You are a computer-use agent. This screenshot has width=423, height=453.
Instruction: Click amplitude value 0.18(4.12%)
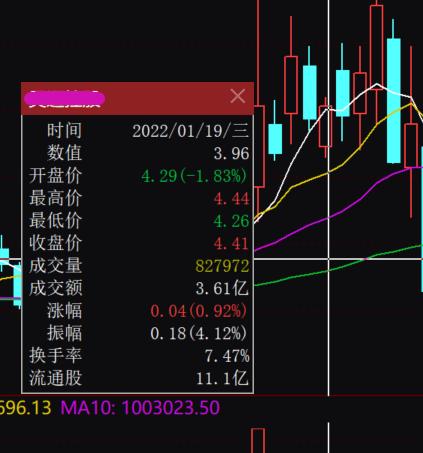point(199,333)
